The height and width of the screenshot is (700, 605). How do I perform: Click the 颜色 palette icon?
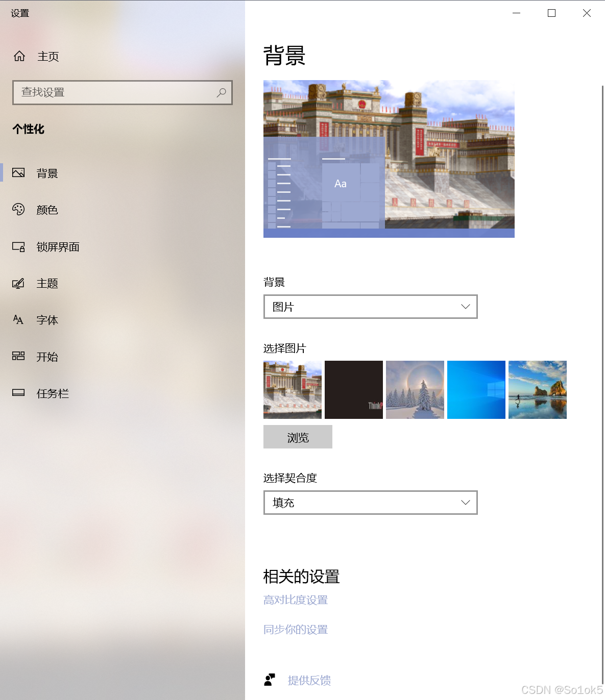pyautogui.click(x=18, y=210)
